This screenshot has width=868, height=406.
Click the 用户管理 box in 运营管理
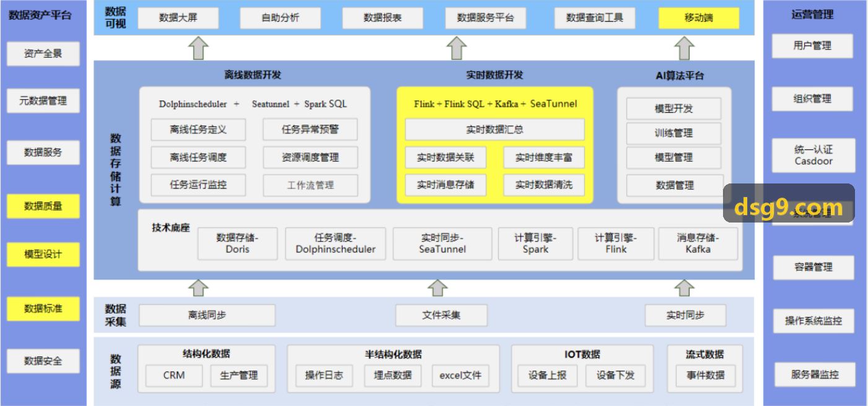812,46
